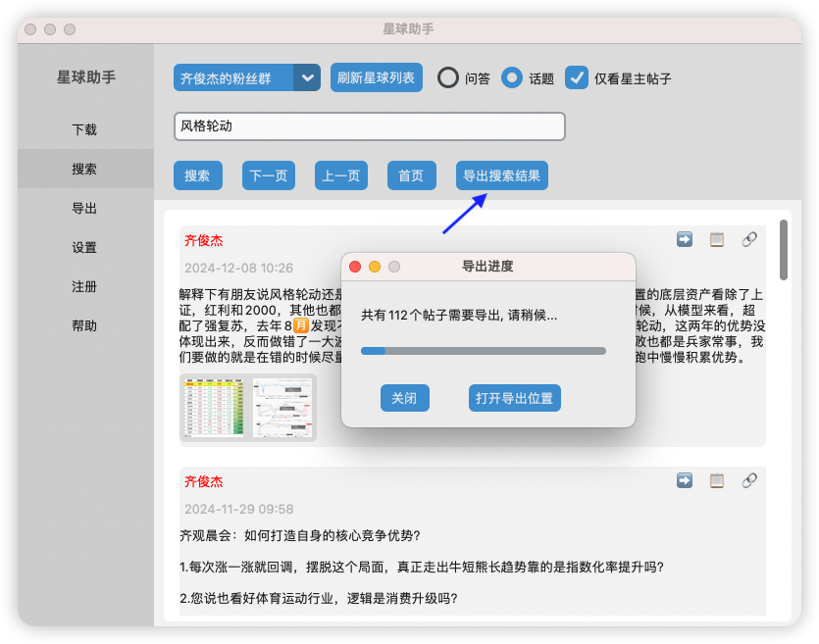Open the 齐俊杰的粉丝群 group dropdown
Viewport: 819px width, 644px height.
tap(246, 78)
